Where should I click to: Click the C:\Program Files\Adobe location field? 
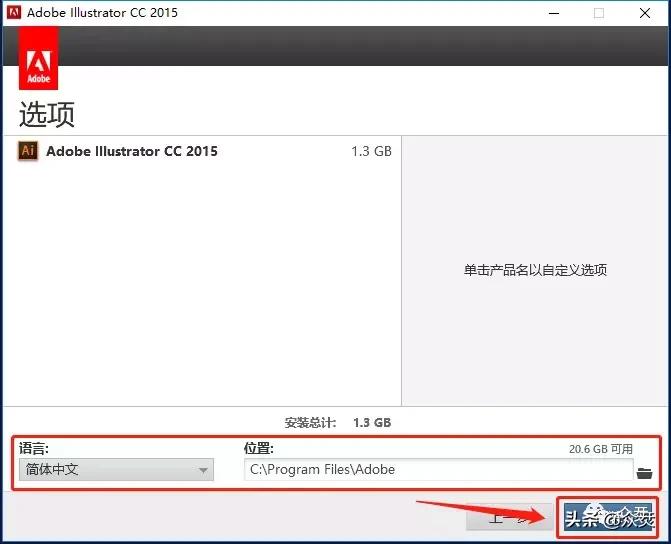[438, 470]
